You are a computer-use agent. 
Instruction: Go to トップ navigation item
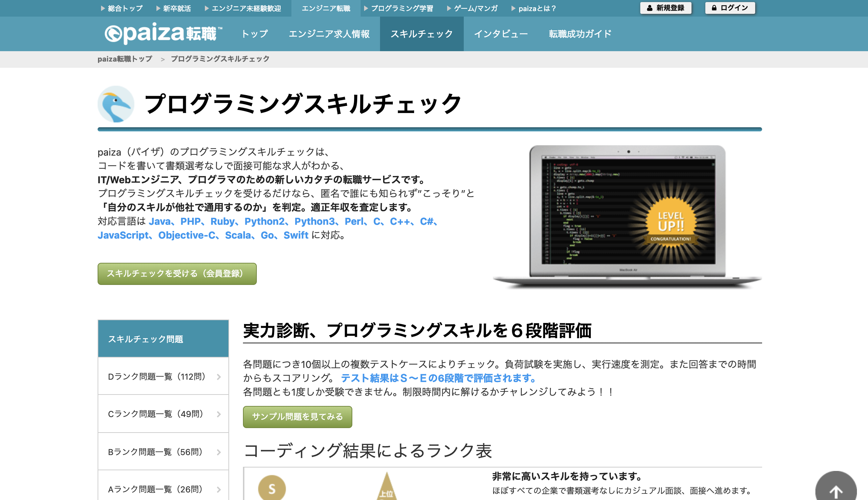point(255,34)
